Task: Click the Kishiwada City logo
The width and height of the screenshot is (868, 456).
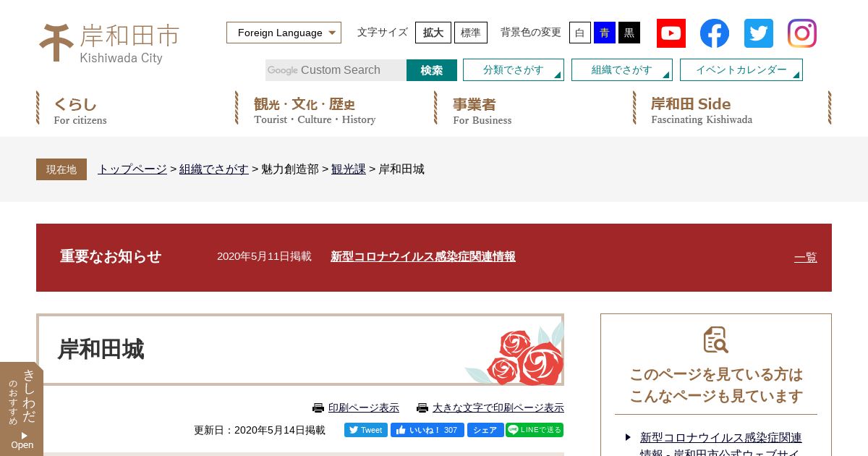Action: (x=109, y=43)
